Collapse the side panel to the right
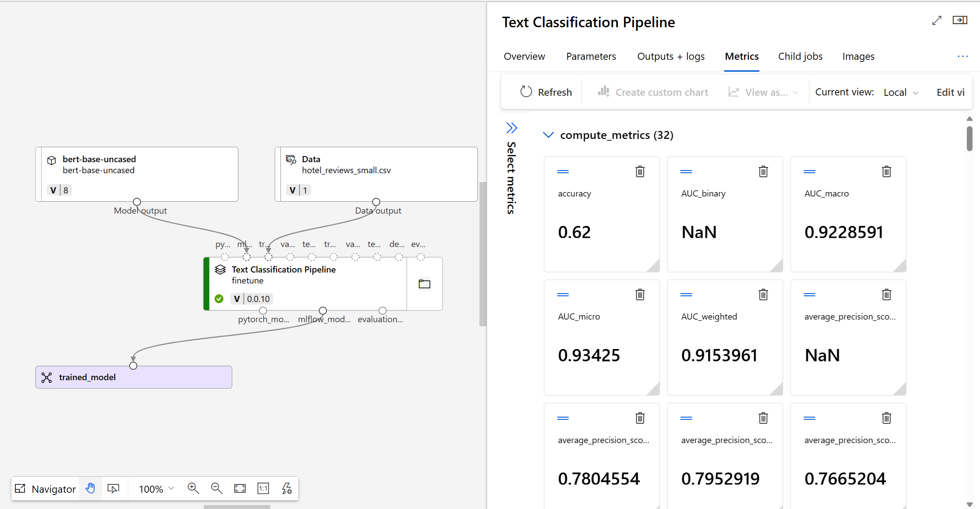 (960, 20)
